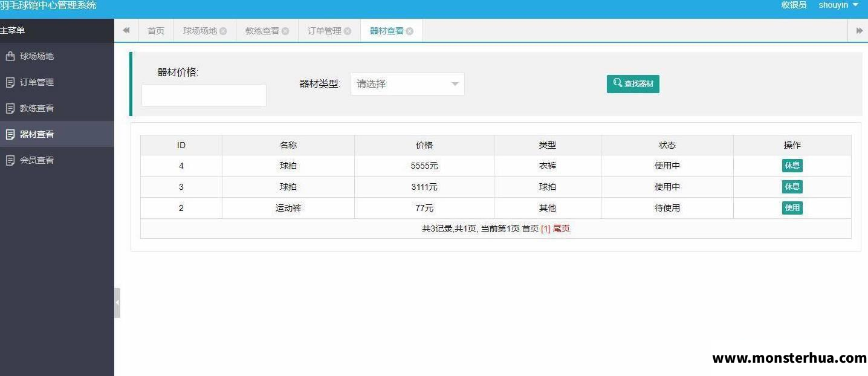Image resolution: width=868 pixels, height=376 pixels.
Task: Click the 会员查看 sidebar document icon
Action: click(10, 160)
